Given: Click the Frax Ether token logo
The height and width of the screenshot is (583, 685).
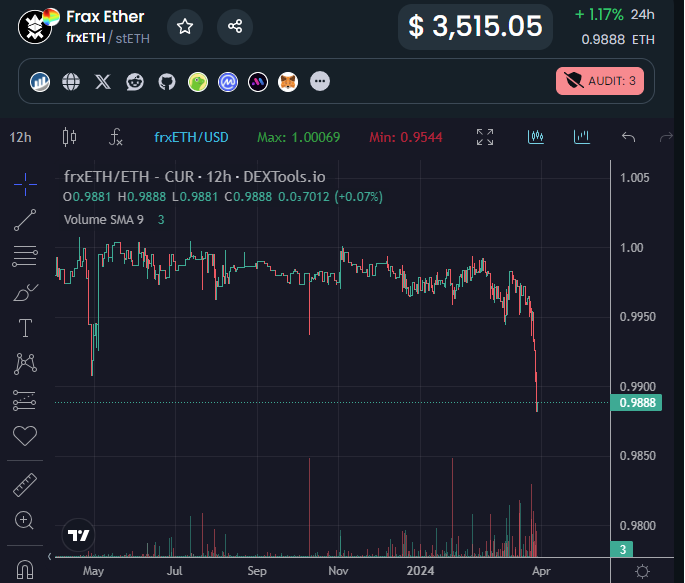Looking at the screenshot, I should (x=36, y=27).
